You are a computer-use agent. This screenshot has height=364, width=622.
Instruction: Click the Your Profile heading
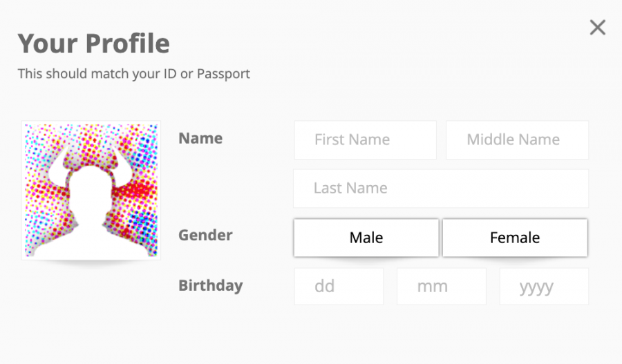pos(94,43)
